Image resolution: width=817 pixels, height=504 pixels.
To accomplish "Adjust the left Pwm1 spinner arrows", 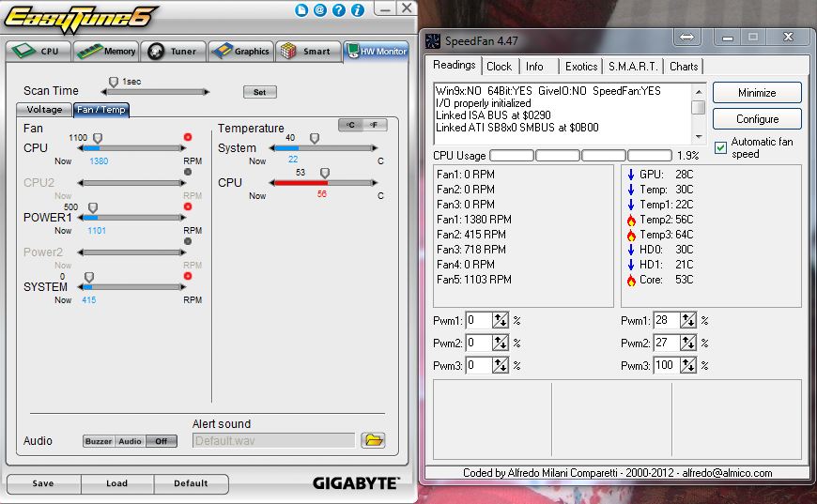I will (x=501, y=321).
